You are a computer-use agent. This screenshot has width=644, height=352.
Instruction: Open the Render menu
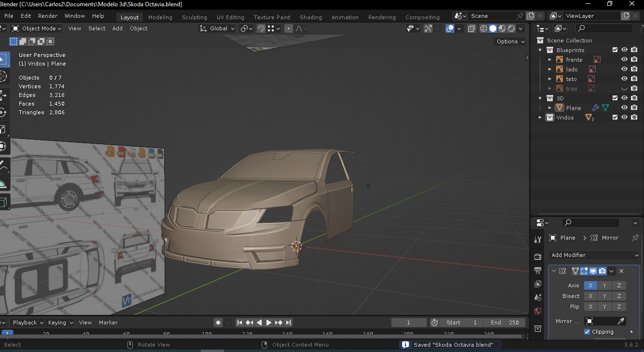pyautogui.click(x=48, y=16)
